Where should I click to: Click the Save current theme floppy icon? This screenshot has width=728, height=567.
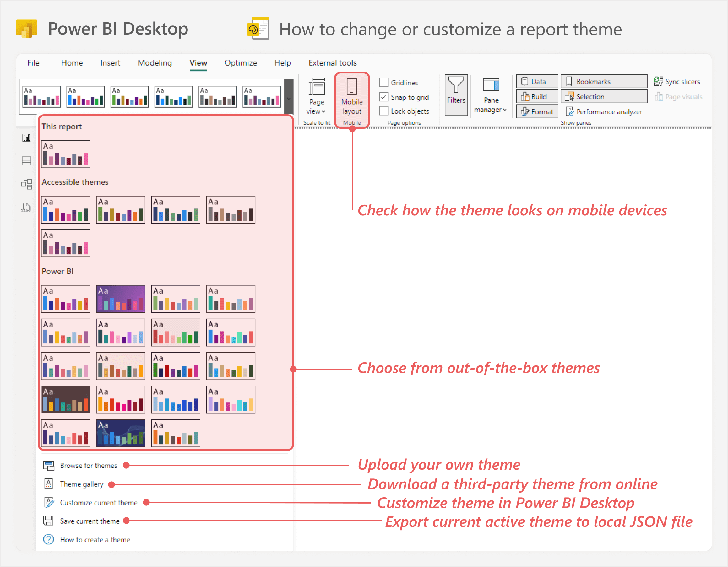(x=48, y=520)
